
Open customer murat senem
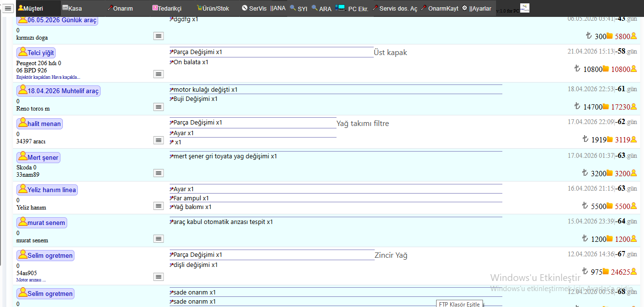[x=41, y=223]
